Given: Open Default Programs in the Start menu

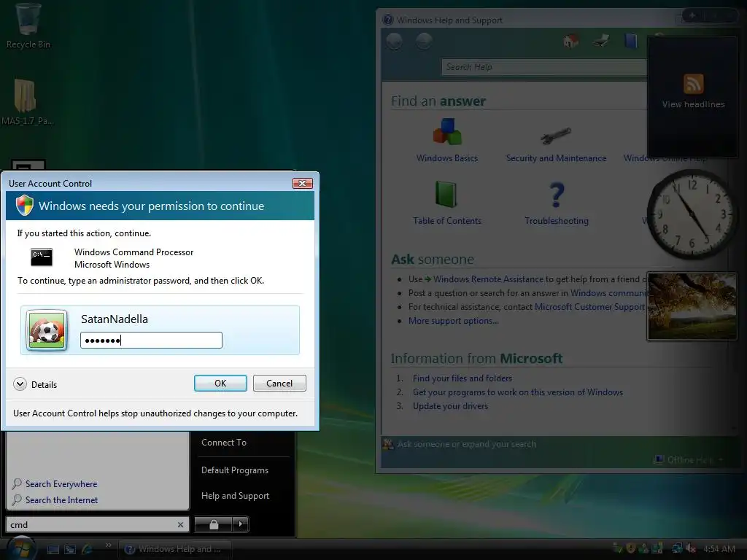Looking at the screenshot, I should tap(235, 470).
